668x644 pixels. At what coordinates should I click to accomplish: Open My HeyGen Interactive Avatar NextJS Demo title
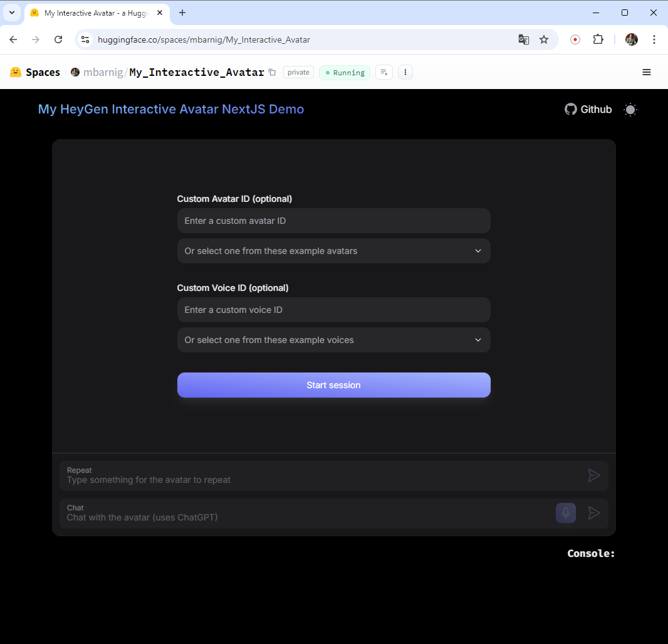tap(171, 109)
